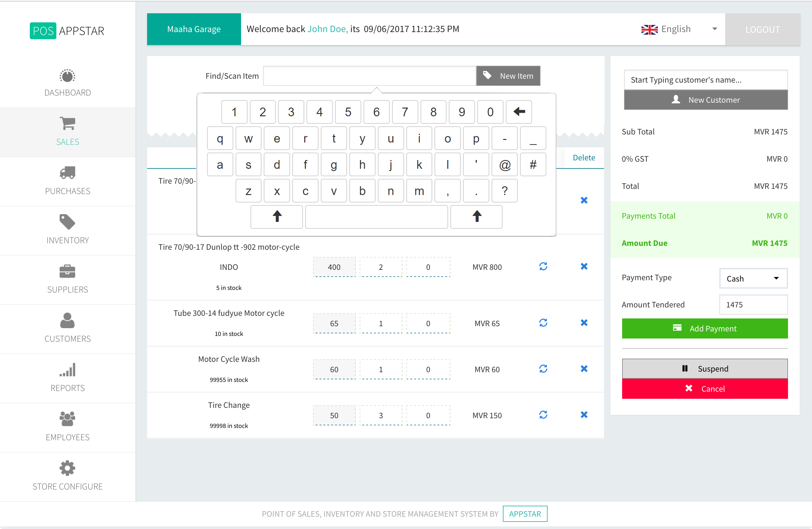812x529 pixels.
Task: Toggle right shift key on keyboard
Action: point(476,217)
